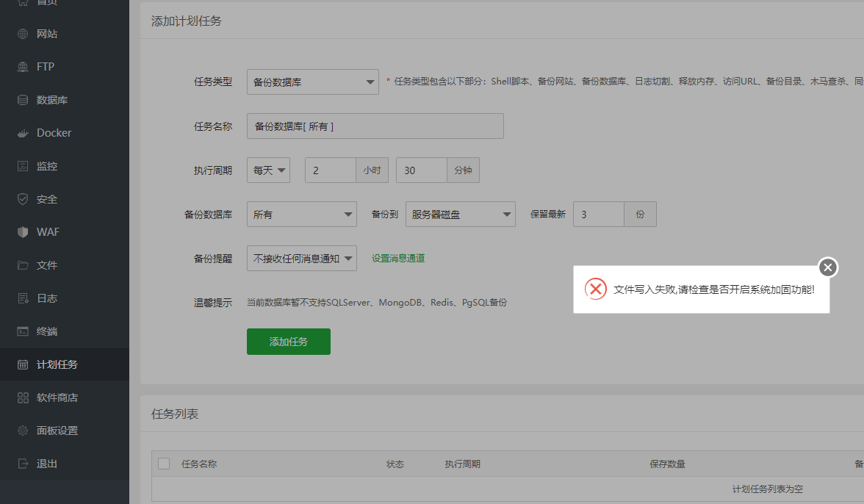Toggle the select-all checkbox in 任务列表
The image size is (864, 504).
(x=164, y=464)
